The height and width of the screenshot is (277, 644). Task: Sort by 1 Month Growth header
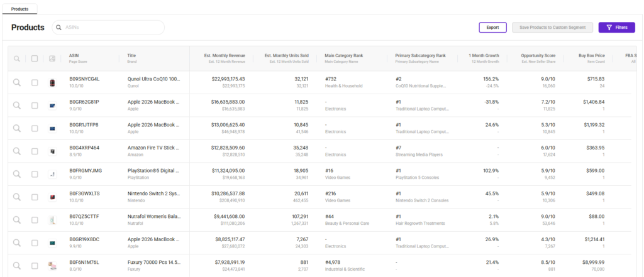pos(484,55)
